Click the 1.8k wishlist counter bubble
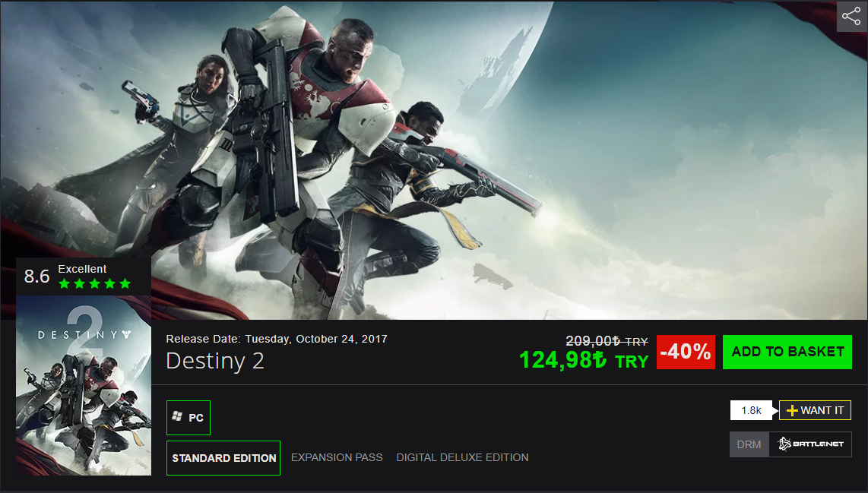The height and width of the screenshot is (493, 868). 751,410
